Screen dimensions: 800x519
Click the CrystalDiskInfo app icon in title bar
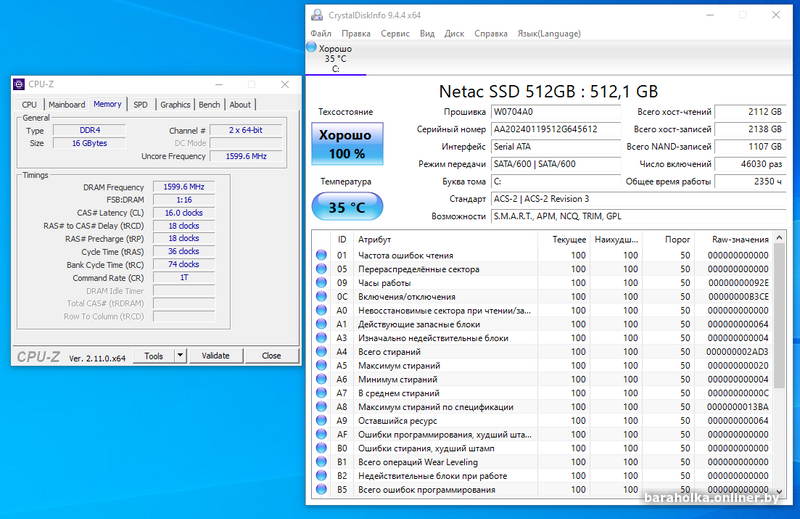point(317,15)
